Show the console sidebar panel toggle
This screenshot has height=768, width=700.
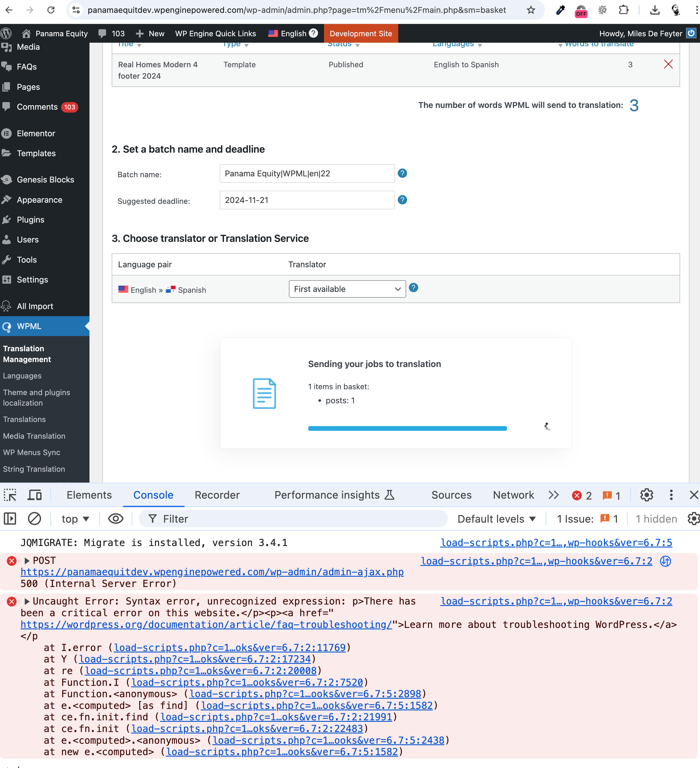click(x=10, y=519)
